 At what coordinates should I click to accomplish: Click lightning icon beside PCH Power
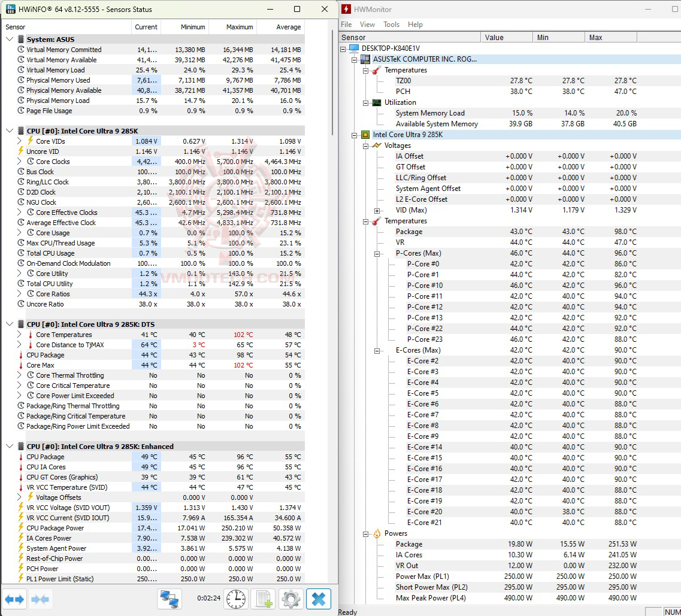20,569
